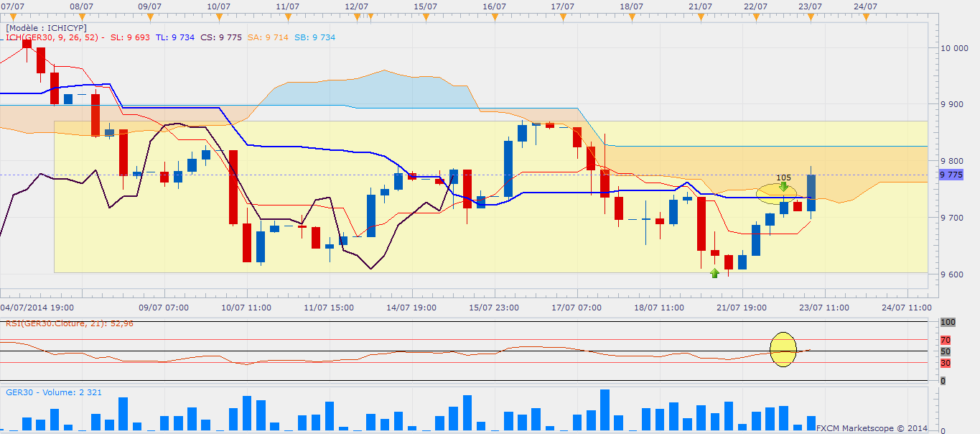Click the green down arrow under 105
Screen dimensions: 980x434
click(784, 187)
